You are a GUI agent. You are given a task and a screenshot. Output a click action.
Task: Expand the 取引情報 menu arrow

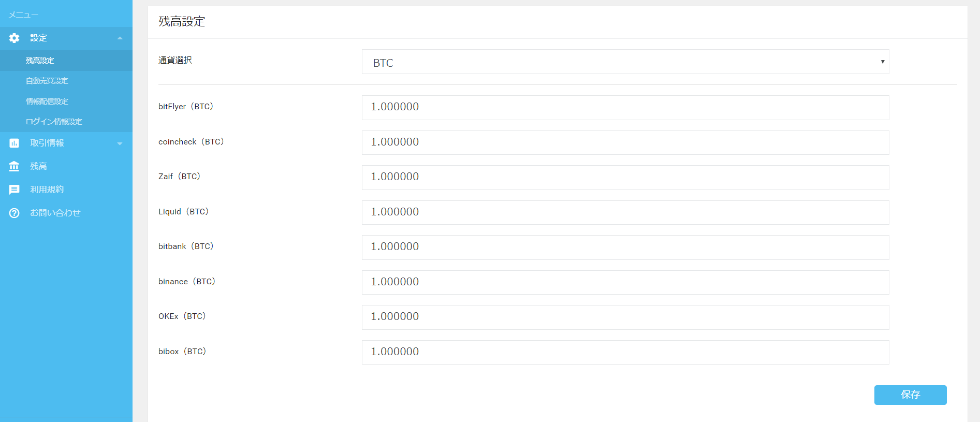coord(120,143)
